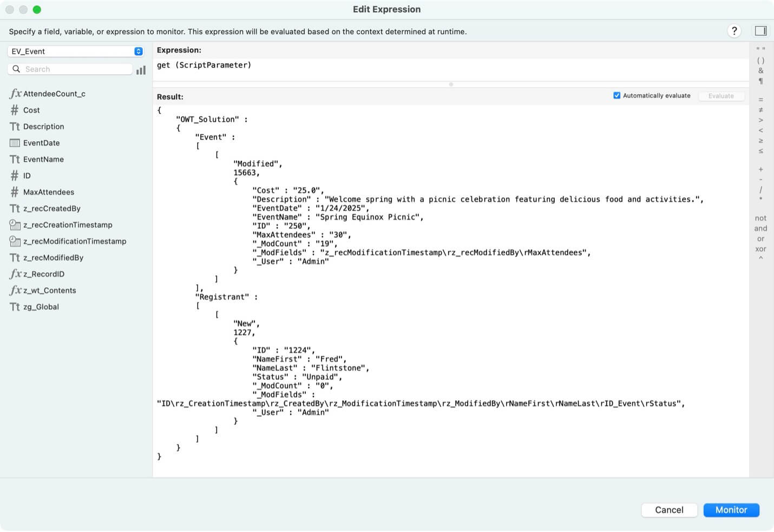The image size is (774, 532).
Task: Click the Cancel button
Action: 669,510
